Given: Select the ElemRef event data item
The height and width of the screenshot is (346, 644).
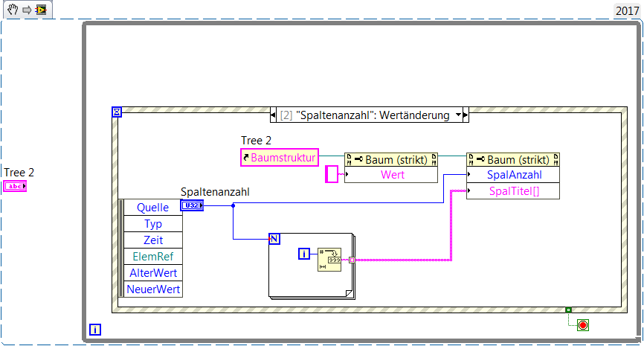Looking at the screenshot, I should [x=152, y=257].
